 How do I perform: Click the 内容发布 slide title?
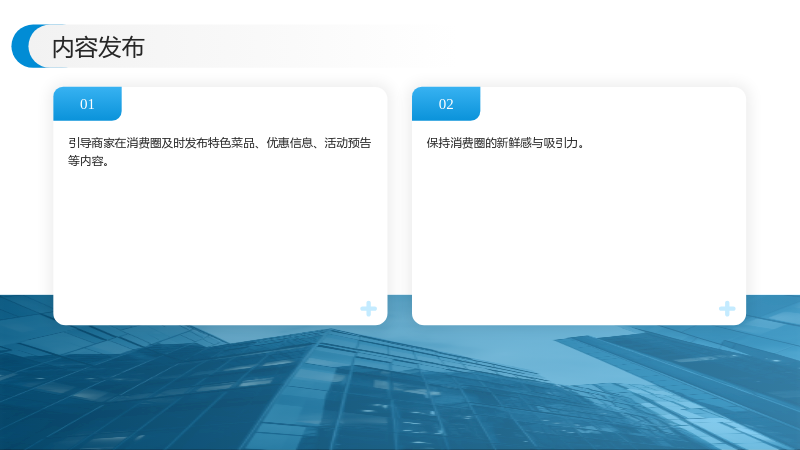click(x=98, y=47)
